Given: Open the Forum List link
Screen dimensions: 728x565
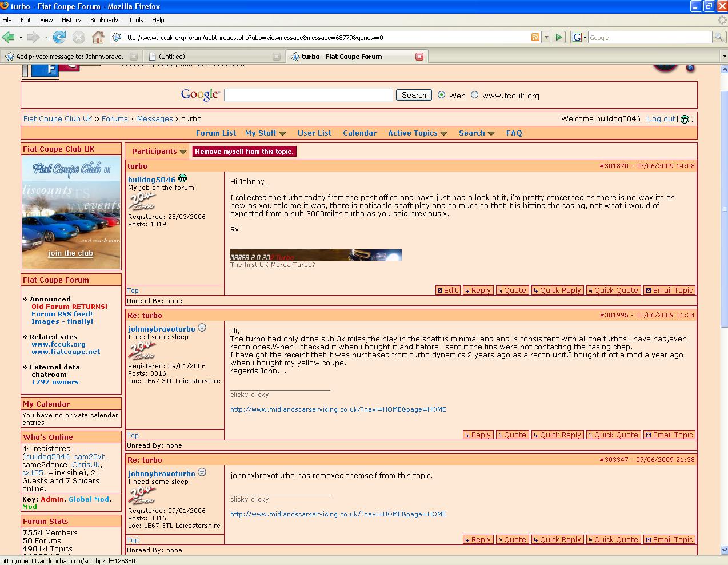Looking at the screenshot, I should [x=216, y=133].
